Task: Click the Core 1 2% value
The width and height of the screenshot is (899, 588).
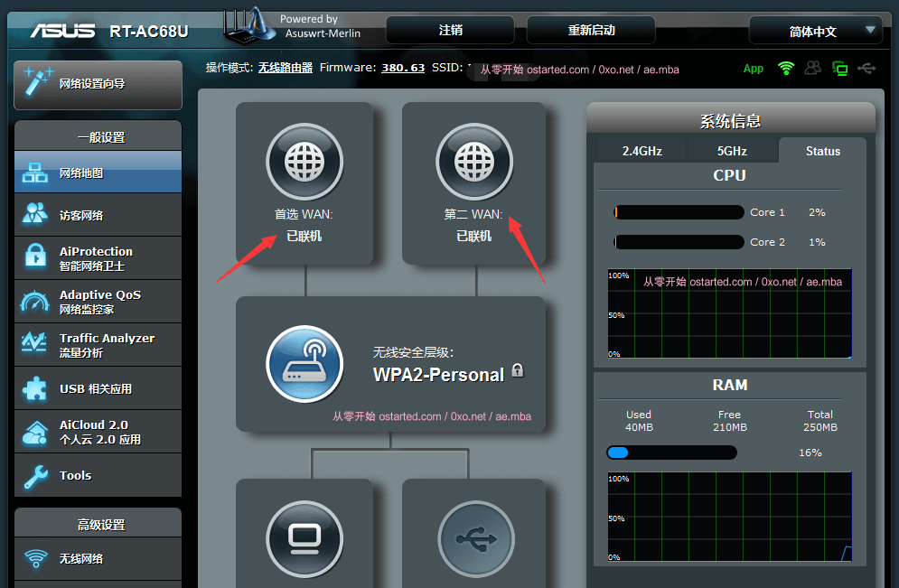Action: click(817, 212)
